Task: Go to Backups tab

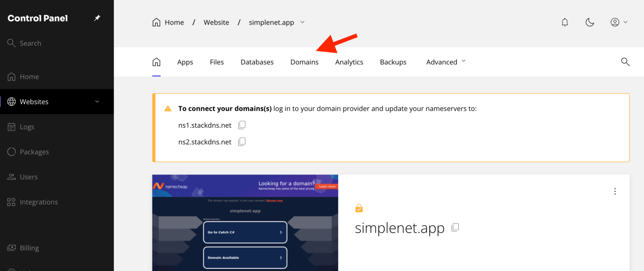Action: (393, 62)
